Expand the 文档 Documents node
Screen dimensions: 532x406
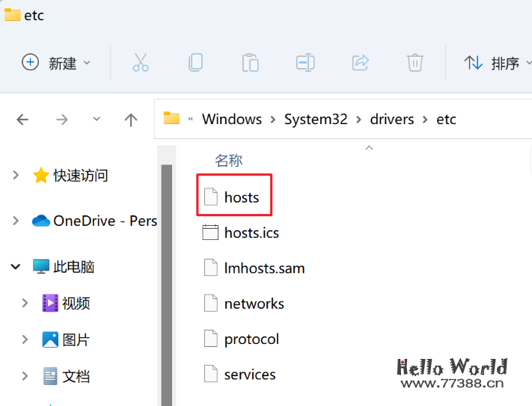point(25,376)
